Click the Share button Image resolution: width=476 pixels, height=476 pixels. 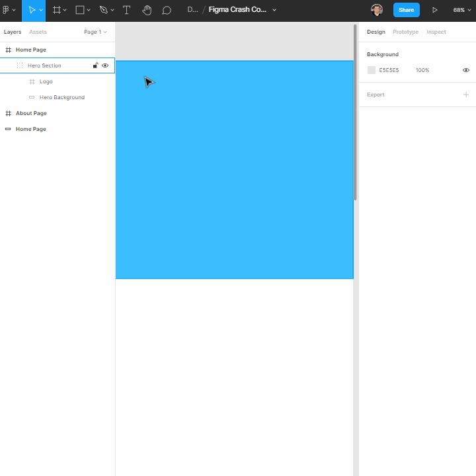point(406,10)
